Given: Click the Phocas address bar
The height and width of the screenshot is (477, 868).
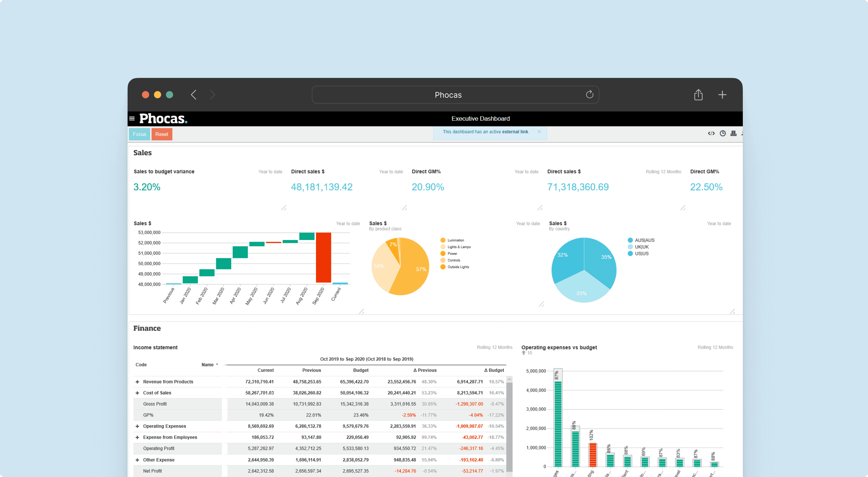Looking at the screenshot, I should 455,95.
